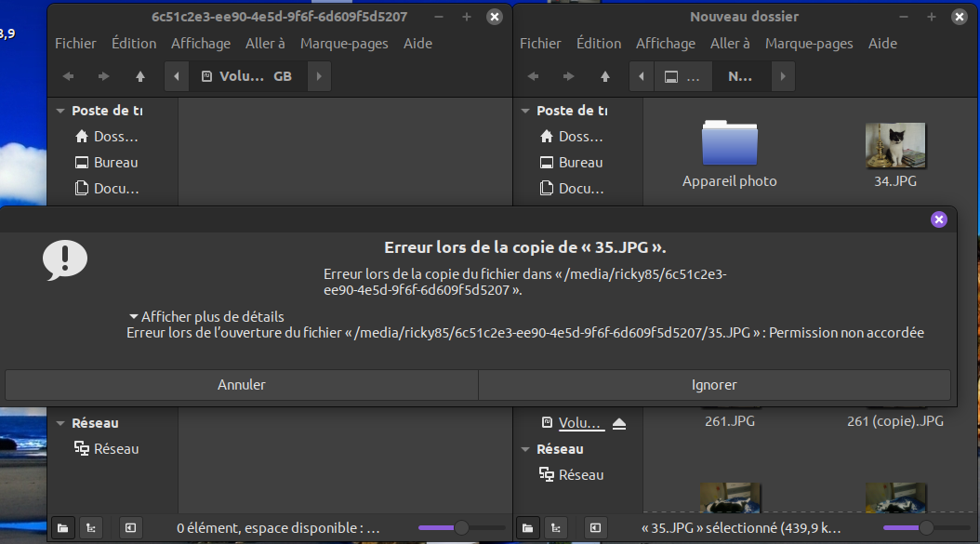Open 'Docu...' in Nouveau dossier sidebar
This screenshot has width=980, height=544.
[x=572, y=188]
